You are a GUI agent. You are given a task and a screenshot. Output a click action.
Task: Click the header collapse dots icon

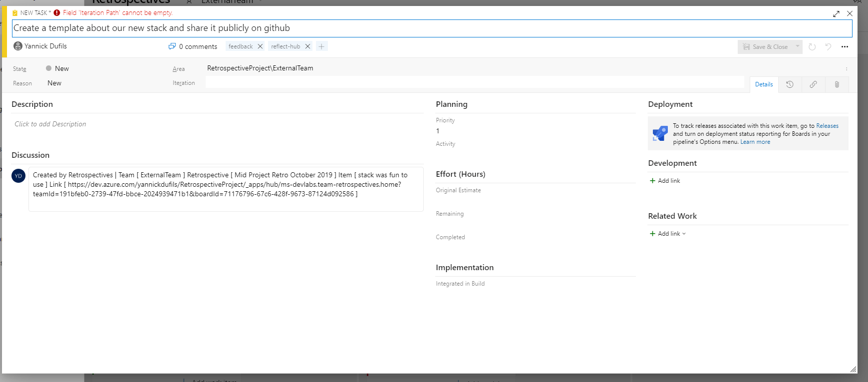pos(847,69)
